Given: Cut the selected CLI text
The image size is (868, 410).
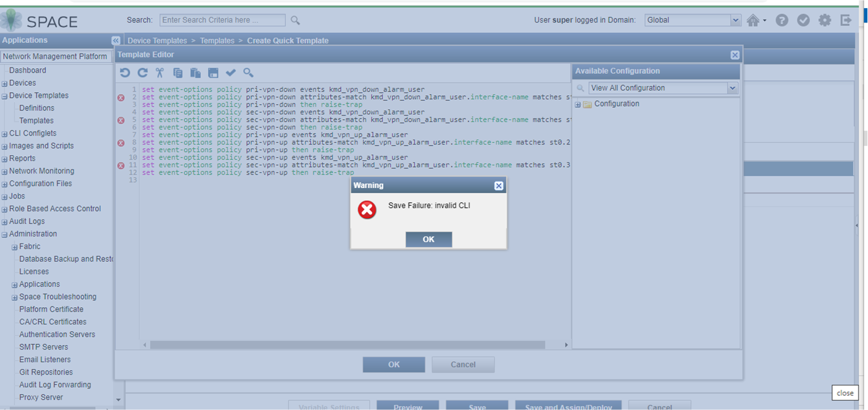Looking at the screenshot, I should click(159, 73).
